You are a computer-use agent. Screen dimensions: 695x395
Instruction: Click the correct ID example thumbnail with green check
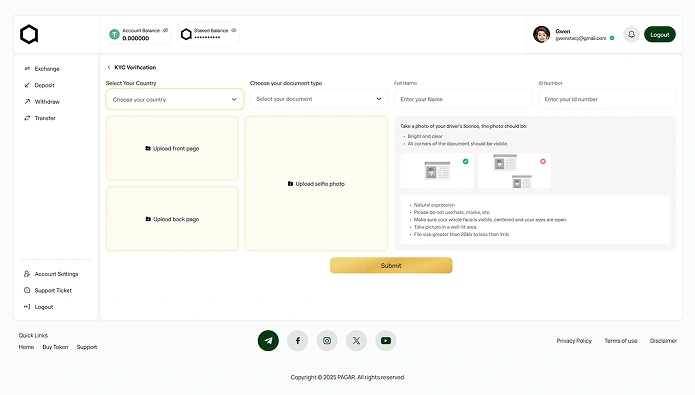pos(437,171)
